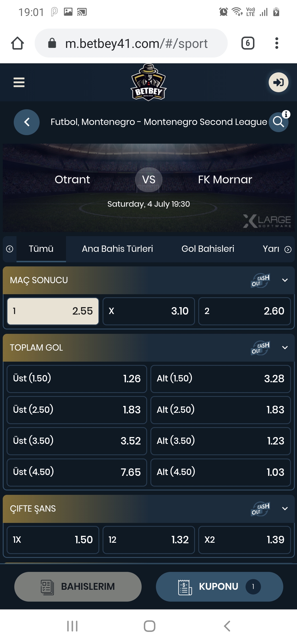
Task: Switch to Gol Bahisleri tab
Action: click(x=208, y=249)
